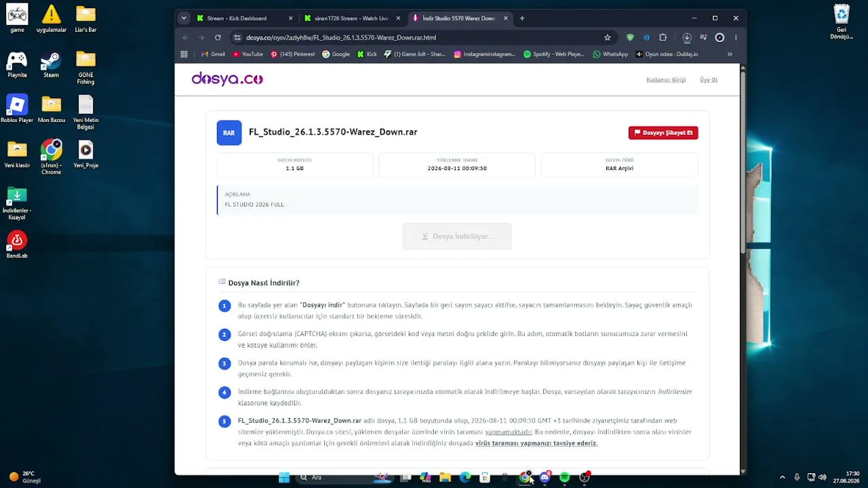The width and height of the screenshot is (868, 488).
Task: Open the BandLab desktop shortcut
Action: (17, 245)
